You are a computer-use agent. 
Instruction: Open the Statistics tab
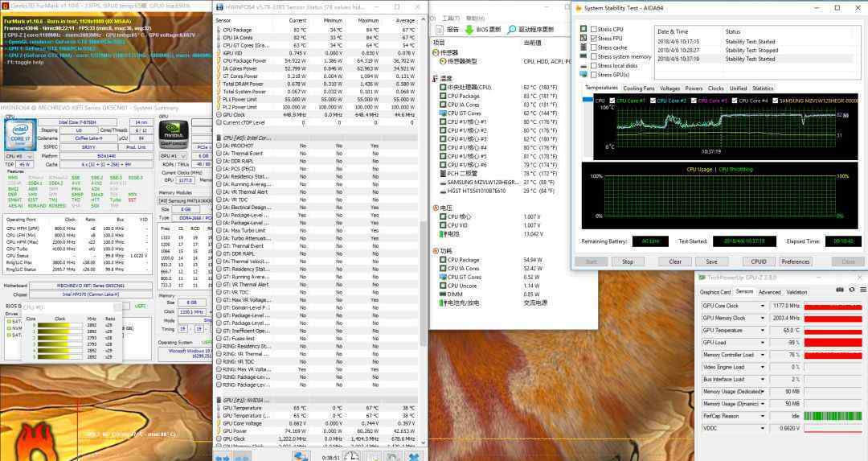(762, 88)
